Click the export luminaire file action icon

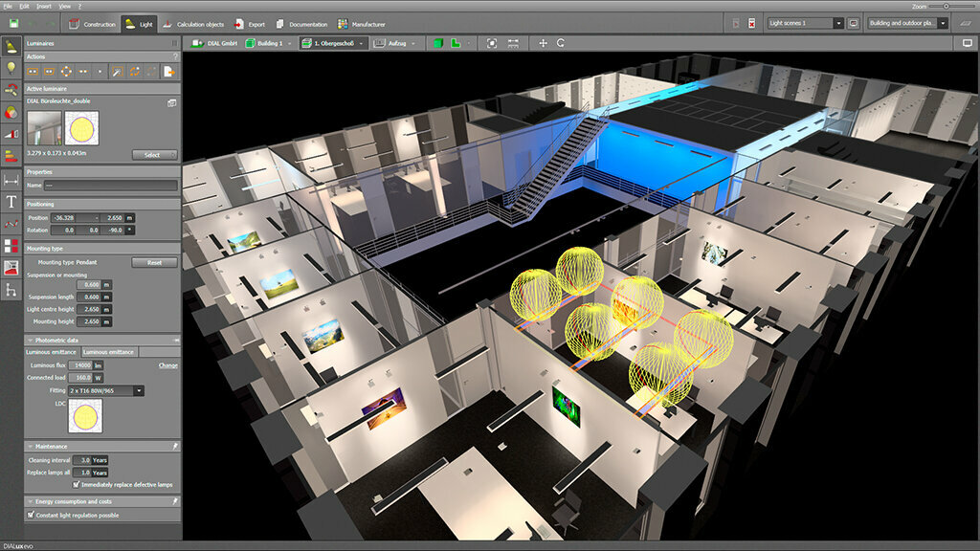point(168,72)
